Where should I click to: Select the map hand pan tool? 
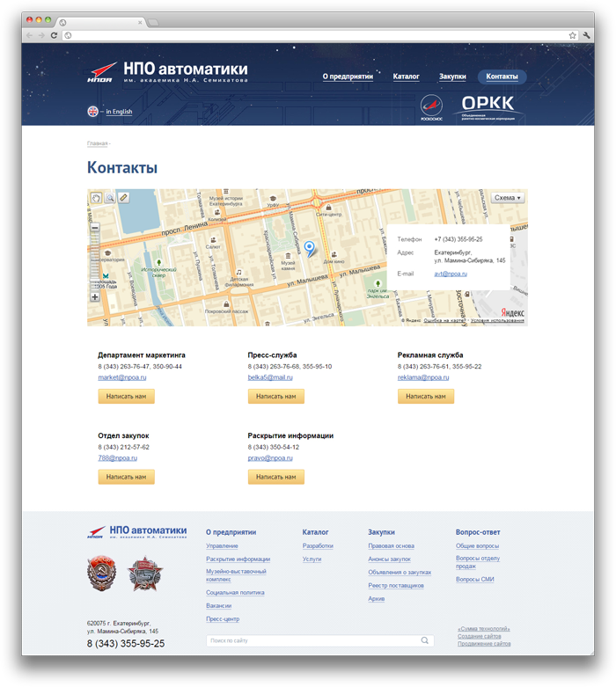tap(96, 198)
